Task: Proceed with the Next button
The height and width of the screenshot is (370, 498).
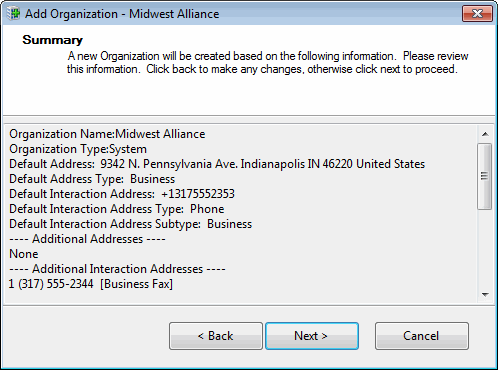Action: [312, 336]
